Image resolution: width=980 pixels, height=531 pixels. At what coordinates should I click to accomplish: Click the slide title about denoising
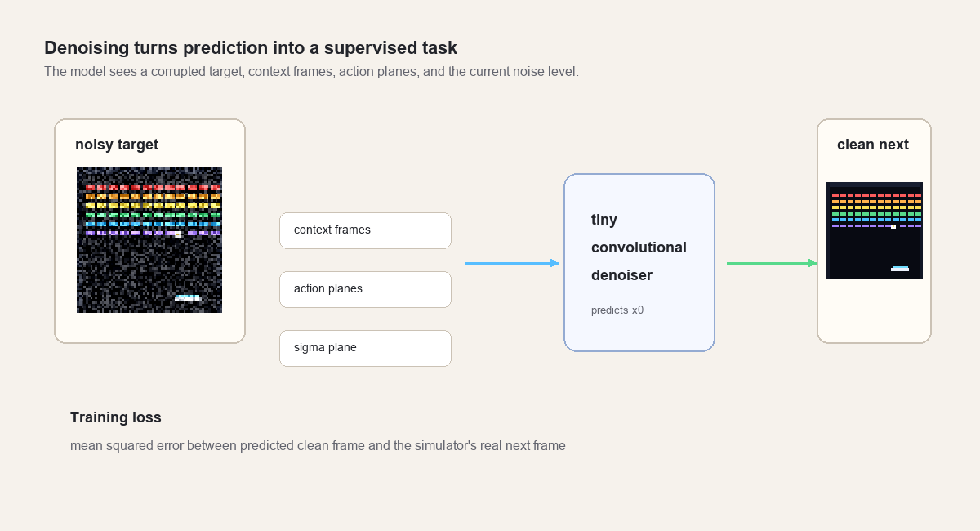pos(251,47)
